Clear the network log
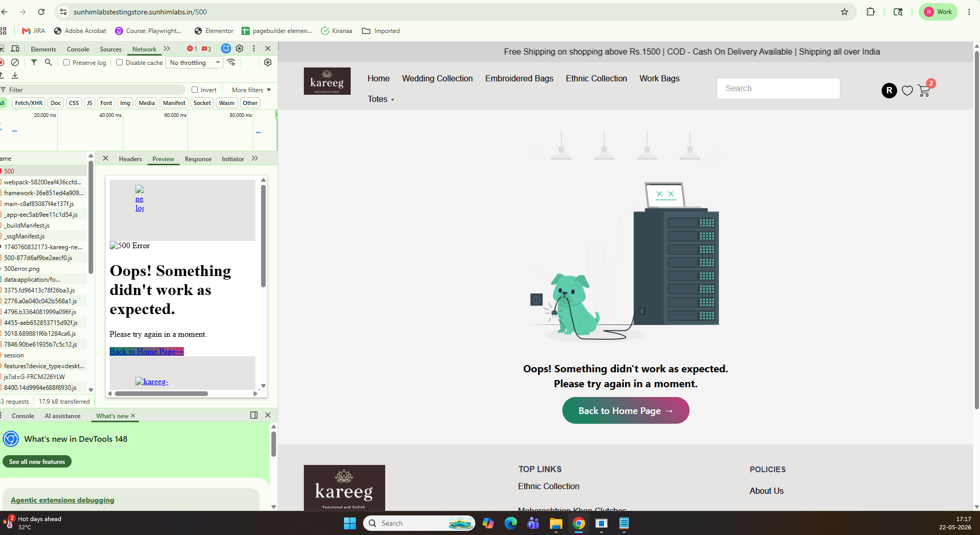 tap(15, 62)
